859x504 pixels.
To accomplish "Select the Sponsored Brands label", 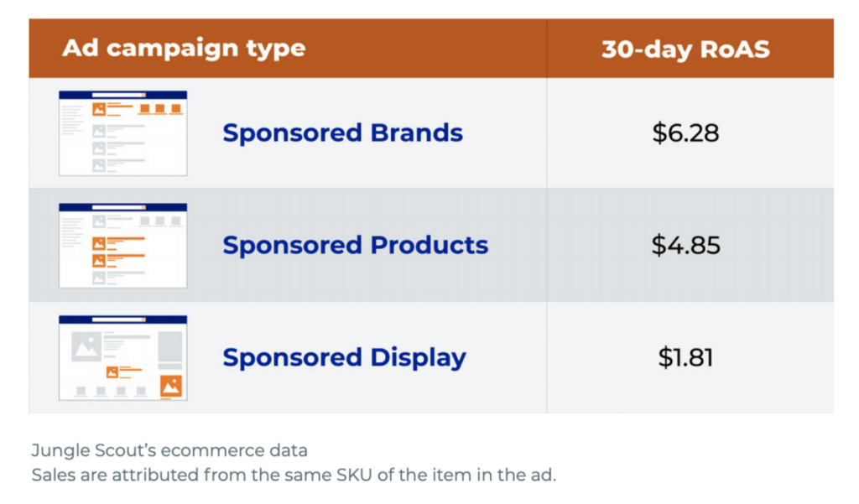I will pos(342,133).
